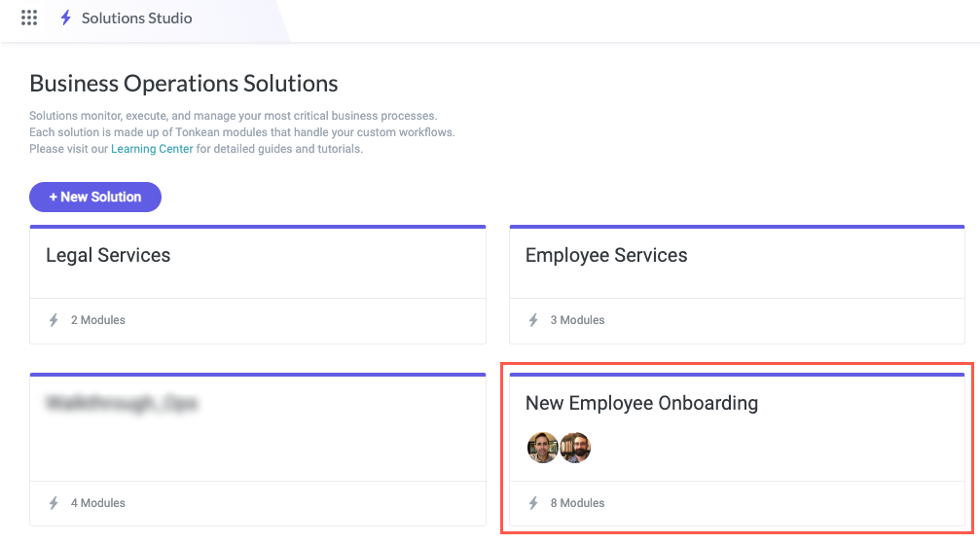Select the 4 Modules label
980x543 pixels.
97,503
